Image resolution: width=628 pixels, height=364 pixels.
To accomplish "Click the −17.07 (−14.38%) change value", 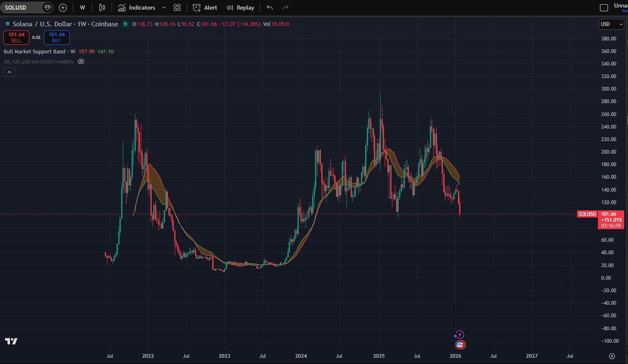I will 239,24.
